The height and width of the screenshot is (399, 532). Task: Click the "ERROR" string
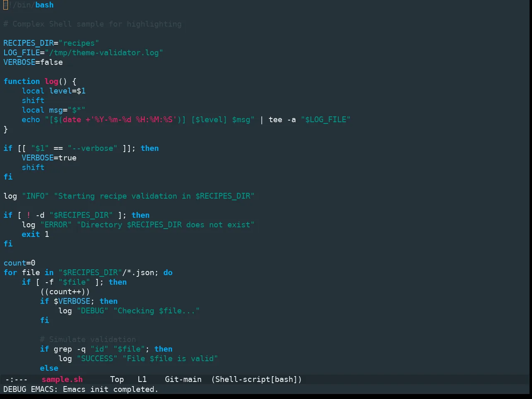tap(56, 225)
